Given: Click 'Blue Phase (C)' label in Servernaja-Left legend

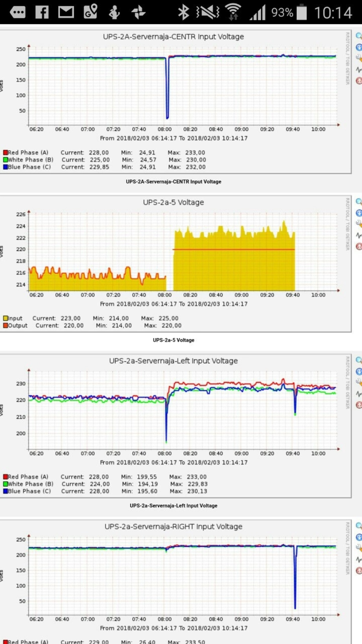Looking at the screenshot, I should click(29, 491).
